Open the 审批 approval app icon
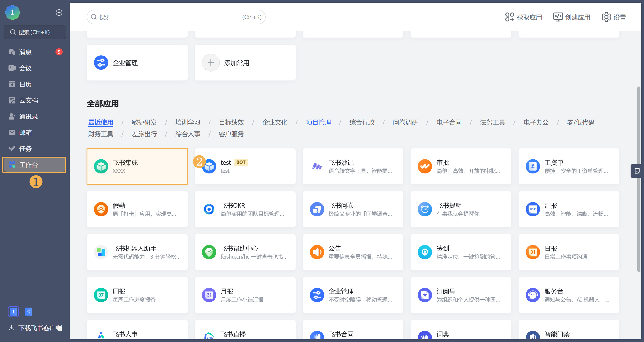Viewport: 644px width, 342px height. (424, 166)
